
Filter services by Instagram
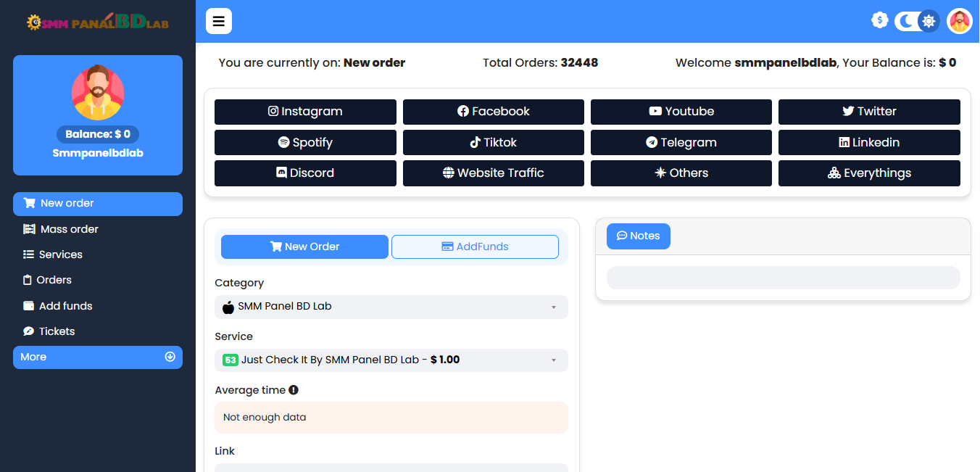pos(305,112)
